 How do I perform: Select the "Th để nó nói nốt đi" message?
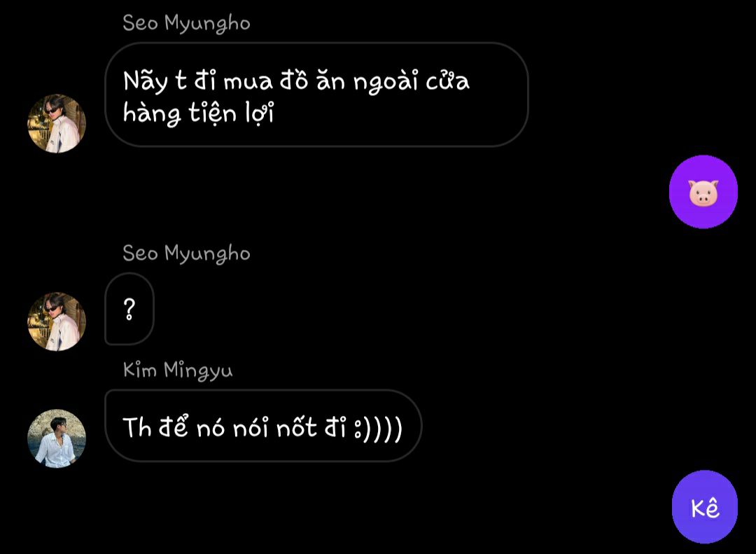click(x=263, y=426)
